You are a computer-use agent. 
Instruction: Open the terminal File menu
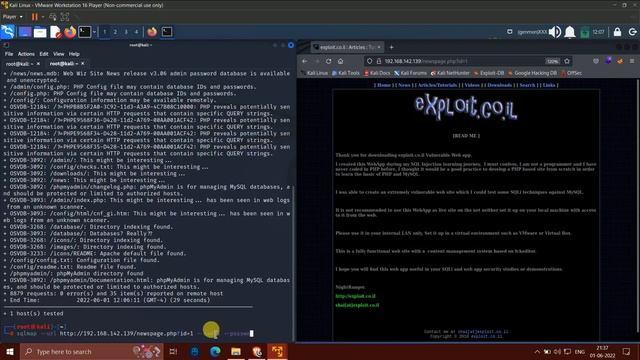[9, 54]
